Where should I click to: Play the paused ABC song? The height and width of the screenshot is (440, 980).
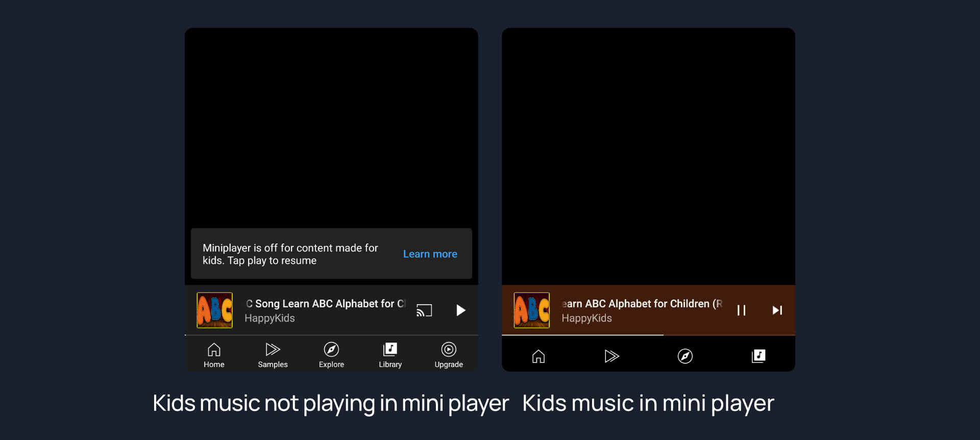pyautogui.click(x=460, y=310)
